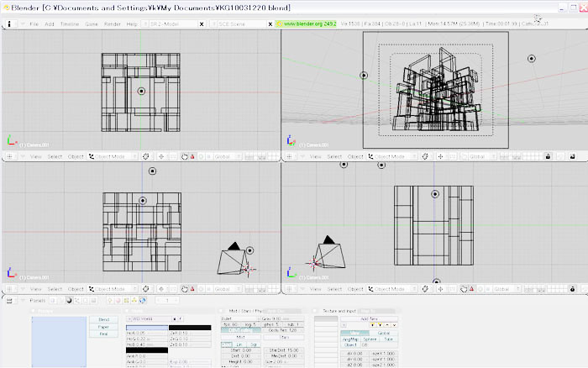Switch to Object context in buttons window

(77, 301)
